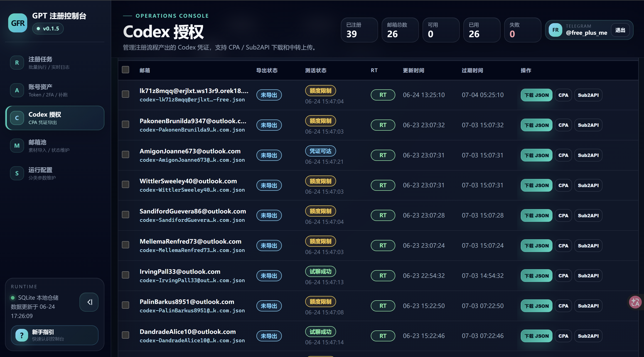Click 退出 to log out

coord(620,30)
